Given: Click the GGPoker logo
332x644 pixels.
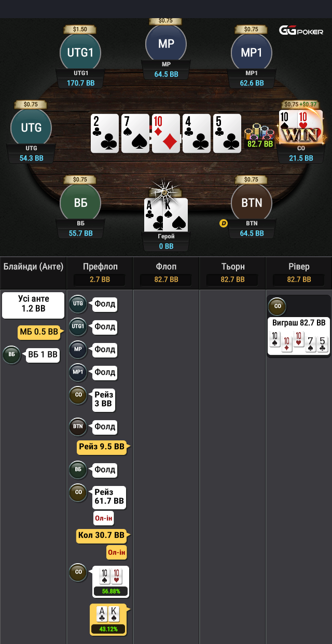Looking at the screenshot, I should pos(301,31).
